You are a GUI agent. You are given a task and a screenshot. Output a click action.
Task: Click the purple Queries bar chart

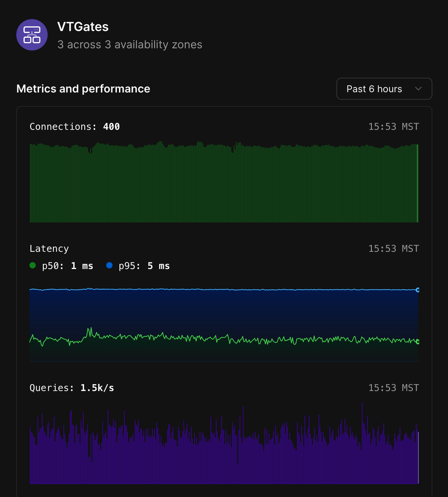224,443
